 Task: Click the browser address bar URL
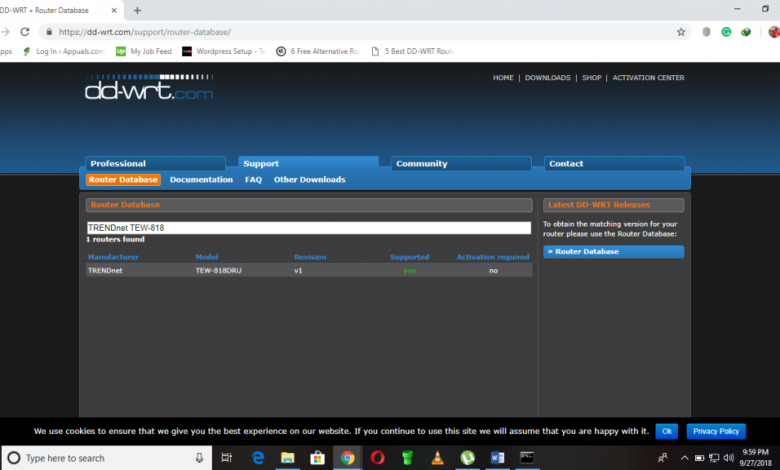click(145, 32)
